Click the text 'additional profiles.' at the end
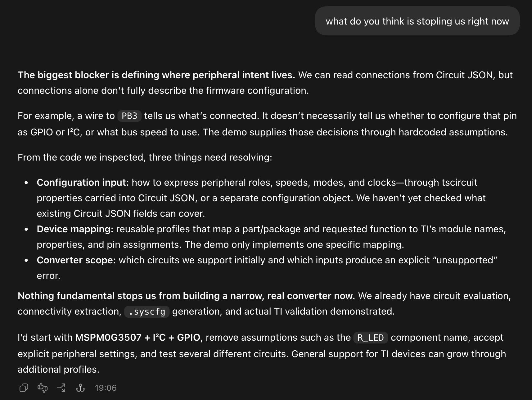 pos(58,369)
